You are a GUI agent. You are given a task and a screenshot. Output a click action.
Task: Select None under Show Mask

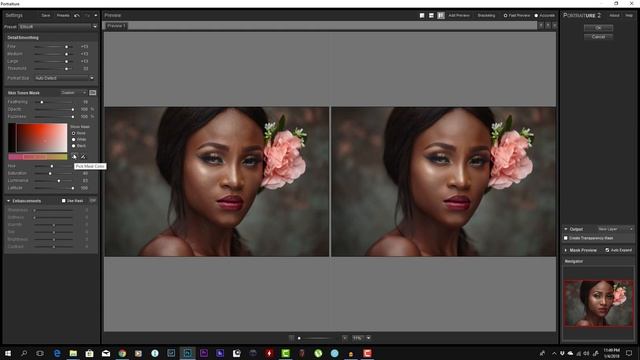coord(73,133)
